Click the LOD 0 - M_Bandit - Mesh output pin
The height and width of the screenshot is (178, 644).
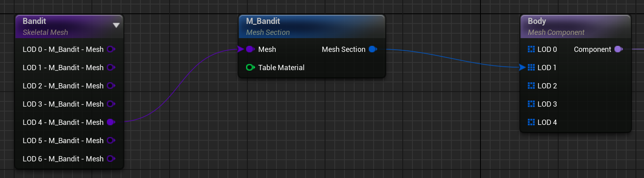(111, 49)
